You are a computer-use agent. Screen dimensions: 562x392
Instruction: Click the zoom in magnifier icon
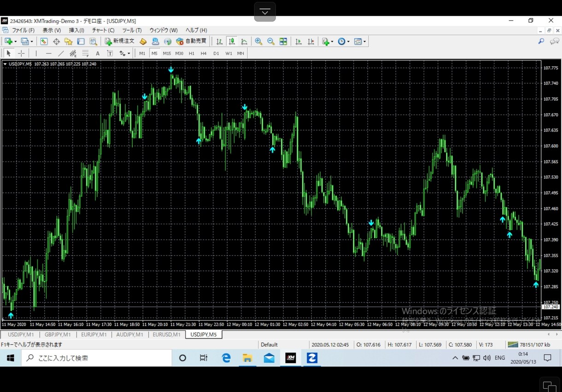pyautogui.click(x=258, y=41)
